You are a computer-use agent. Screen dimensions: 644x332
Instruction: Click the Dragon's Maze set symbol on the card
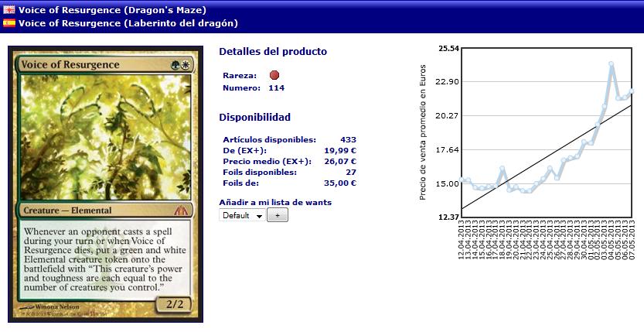point(181,210)
